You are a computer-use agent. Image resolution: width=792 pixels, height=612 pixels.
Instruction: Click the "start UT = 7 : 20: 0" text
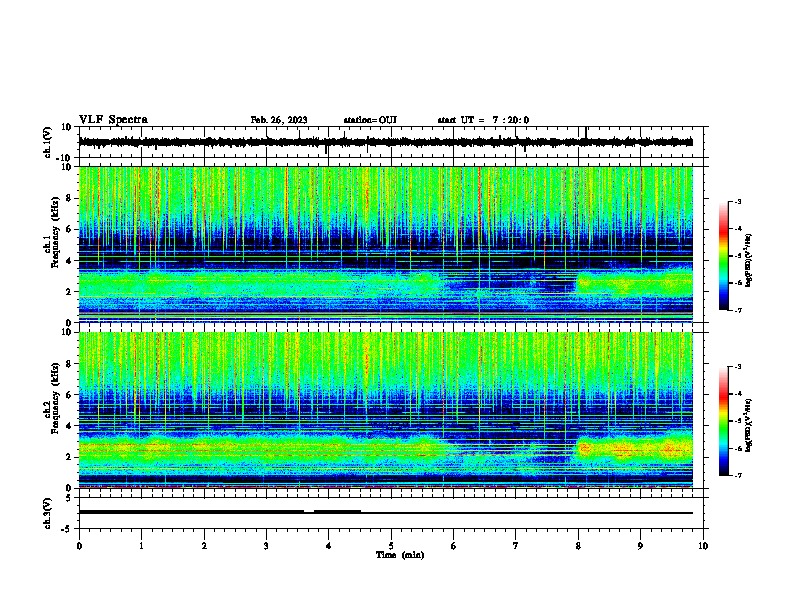[x=483, y=120]
